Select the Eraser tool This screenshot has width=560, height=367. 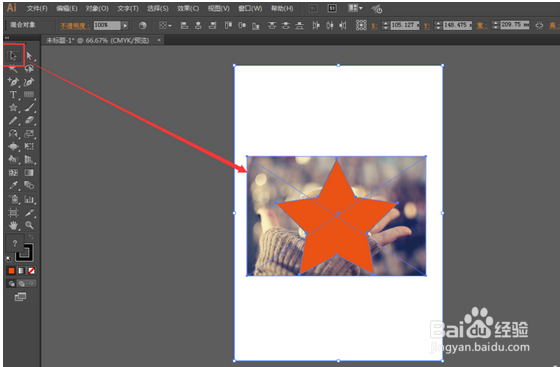pos(29,120)
